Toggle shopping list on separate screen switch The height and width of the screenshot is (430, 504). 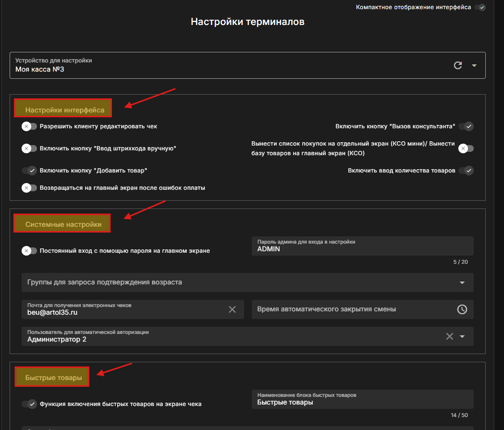pos(466,148)
